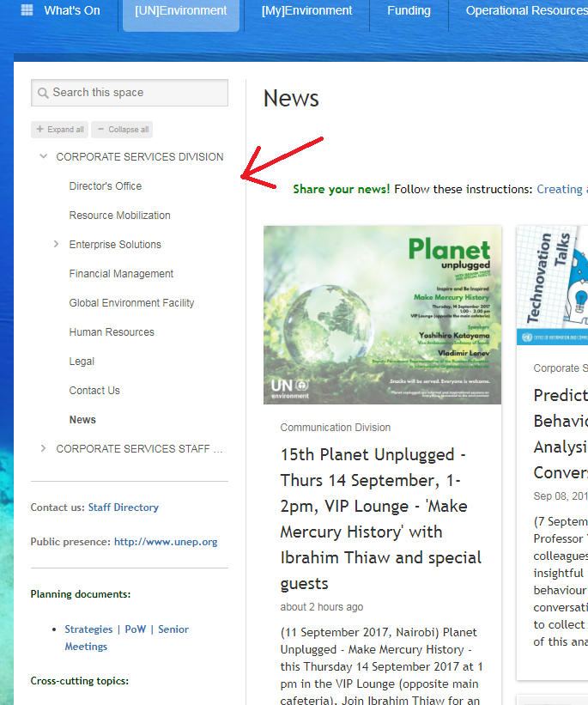
Task: Open Legal page in sidebar
Action: point(82,362)
